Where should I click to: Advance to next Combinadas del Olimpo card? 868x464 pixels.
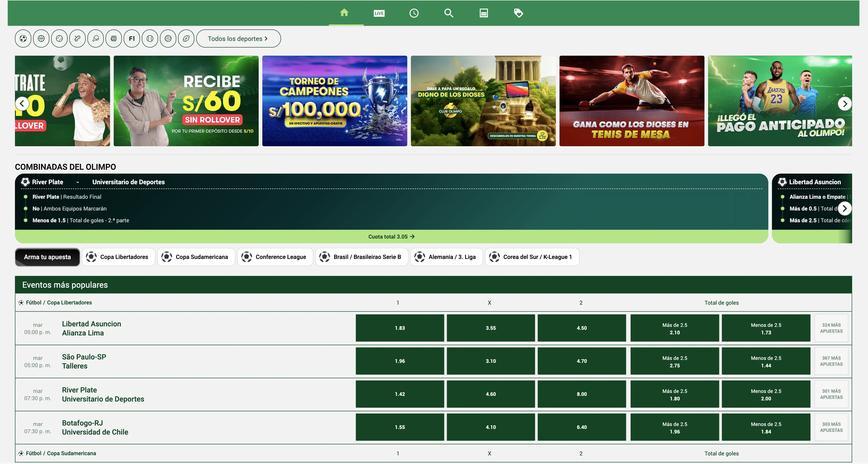[x=845, y=208]
